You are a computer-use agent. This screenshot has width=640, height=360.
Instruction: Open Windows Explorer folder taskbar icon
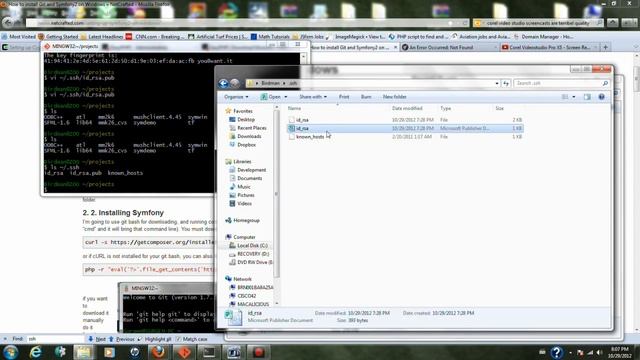[84, 352]
